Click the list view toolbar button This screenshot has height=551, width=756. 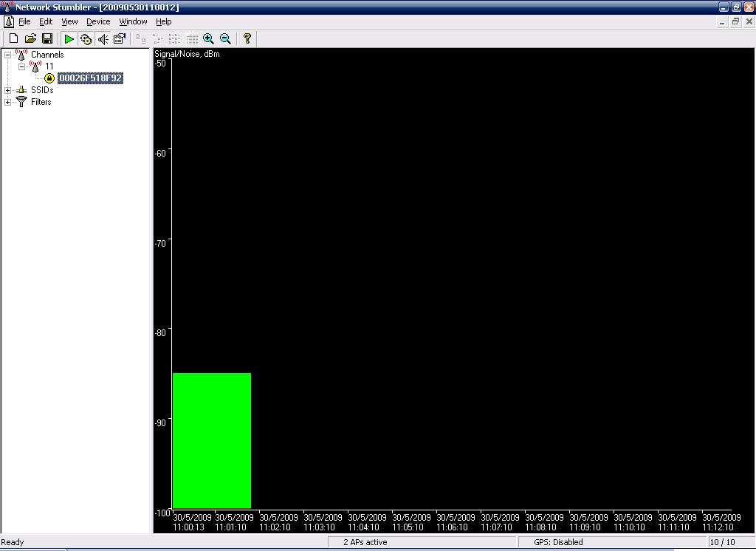(x=174, y=38)
